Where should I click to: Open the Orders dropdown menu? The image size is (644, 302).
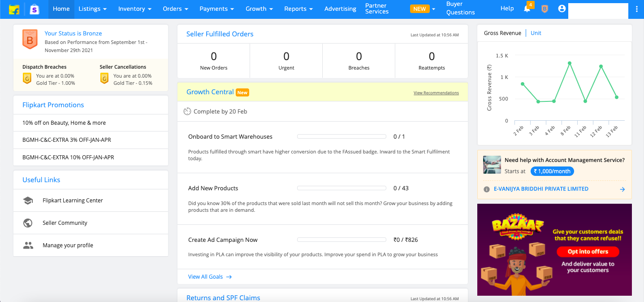click(x=175, y=9)
